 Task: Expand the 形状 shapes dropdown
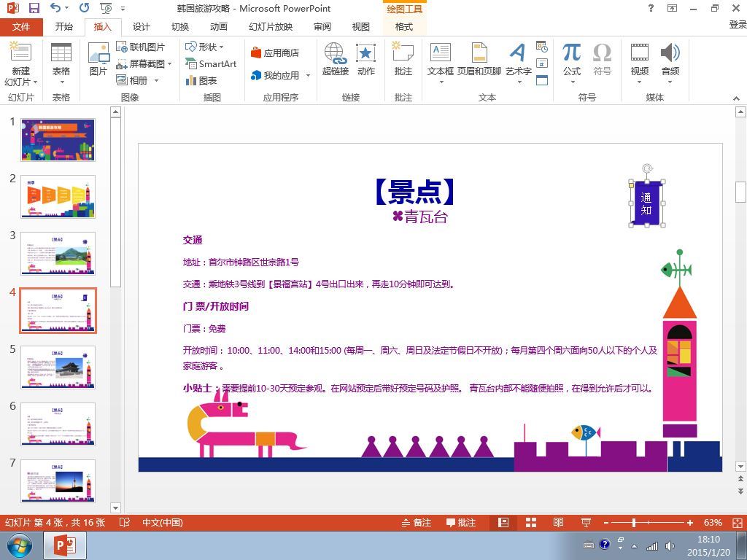pos(204,47)
